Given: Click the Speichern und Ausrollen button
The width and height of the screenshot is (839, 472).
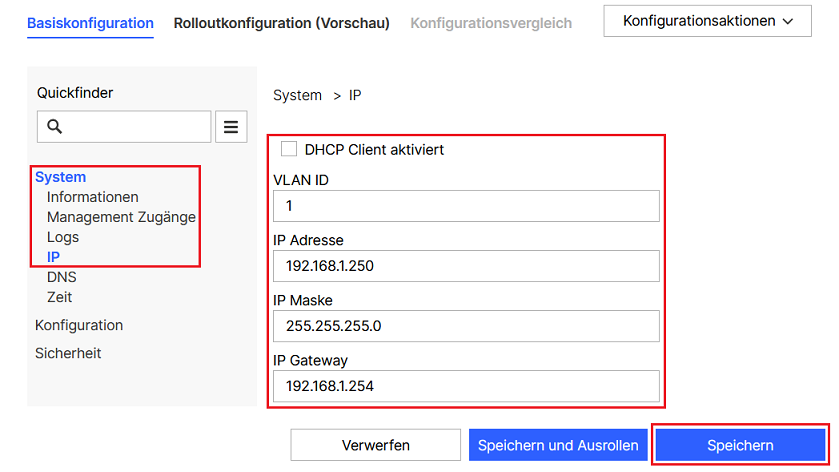Looking at the screenshot, I should 558,445.
